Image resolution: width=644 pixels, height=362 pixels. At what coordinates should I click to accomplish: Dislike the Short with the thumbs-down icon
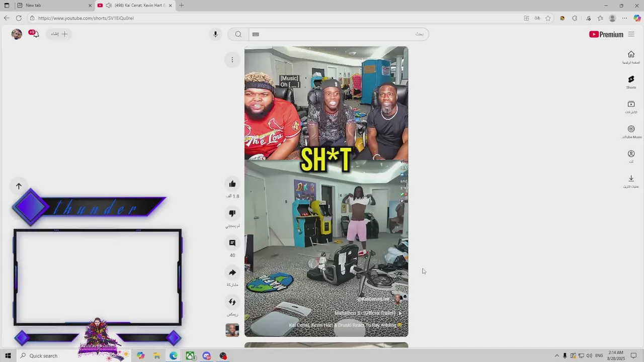pyautogui.click(x=232, y=213)
